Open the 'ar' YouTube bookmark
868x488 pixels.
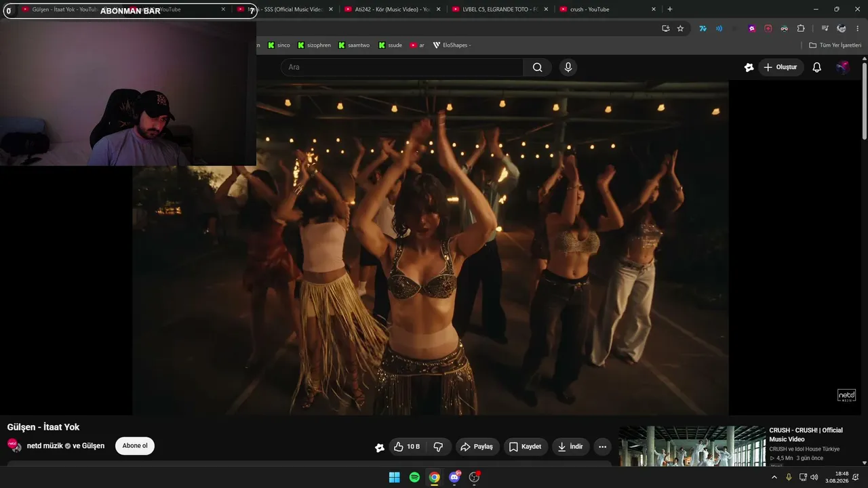[x=417, y=45]
